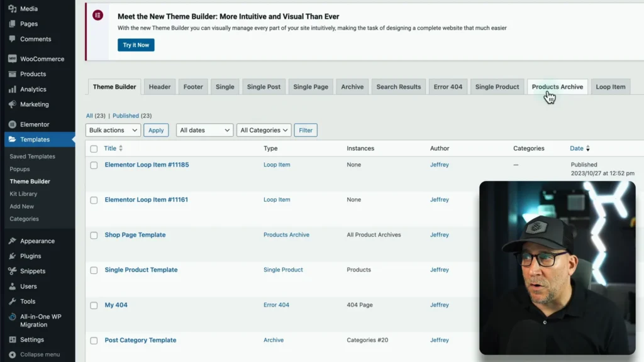The image size is (644, 362).
Task: Click the Try it Now button
Action: (x=136, y=45)
